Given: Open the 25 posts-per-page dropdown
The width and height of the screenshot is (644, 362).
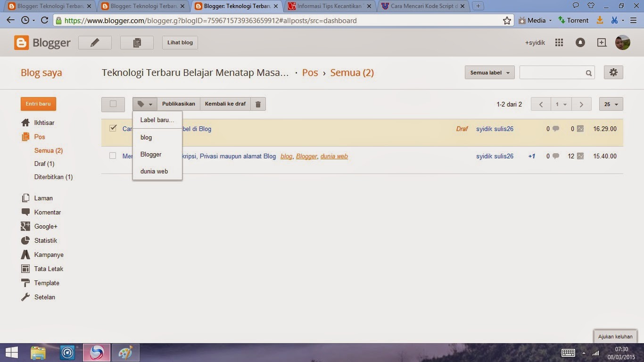Looking at the screenshot, I should tap(611, 104).
